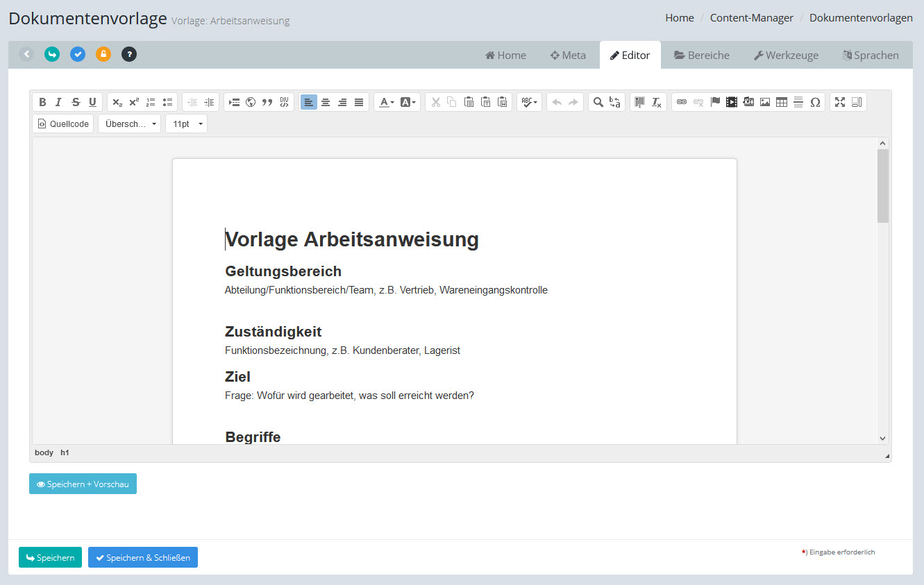Click the Speichern & Schließen button
The height and width of the screenshot is (585, 924).
pyautogui.click(x=143, y=557)
